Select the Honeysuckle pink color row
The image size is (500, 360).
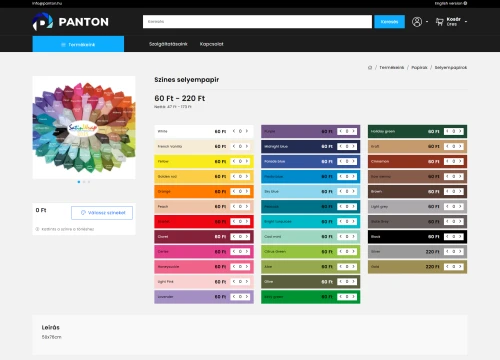pos(204,267)
